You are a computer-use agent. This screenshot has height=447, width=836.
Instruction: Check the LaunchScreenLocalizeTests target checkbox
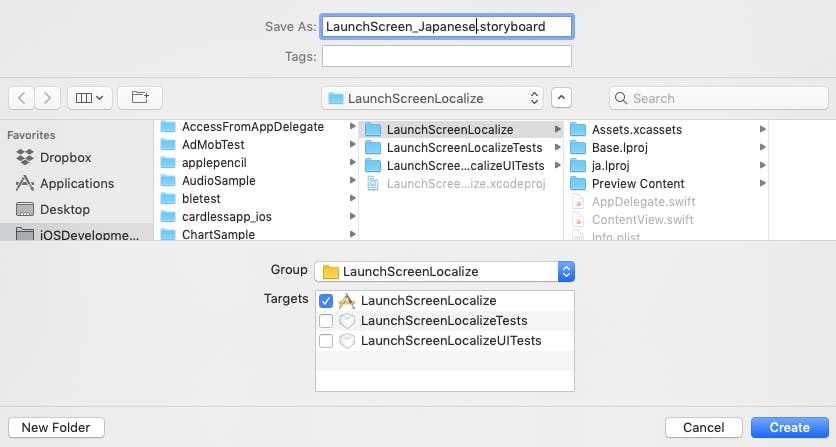tap(326, 321)
